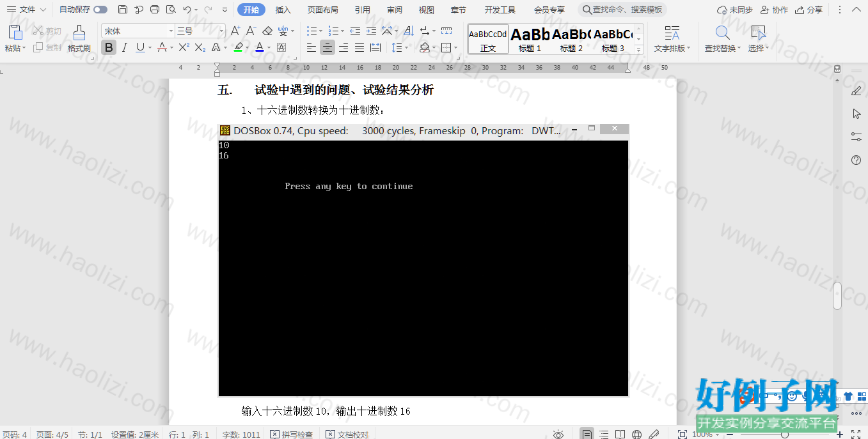Select the Format Painter tool
Image resolution: width=868 pixels, height=439 pixels.
pyautogui.click(x=79, y=38)
